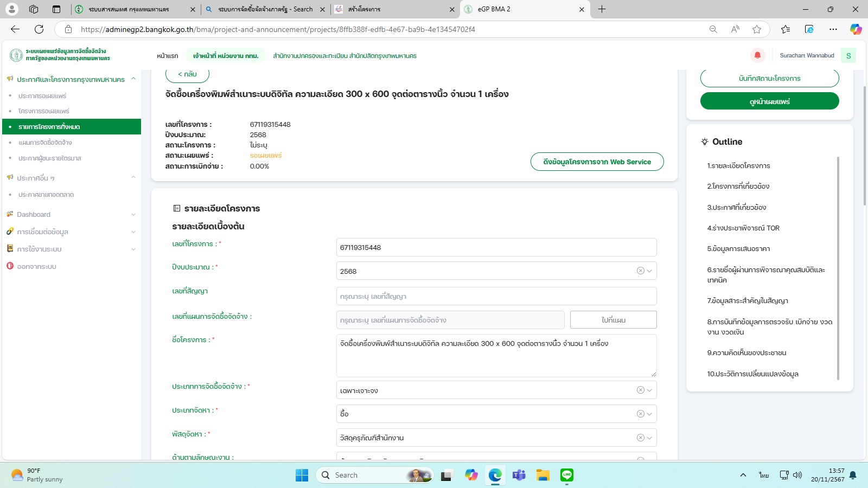This screenshot has width=868, height=488.
Task: Clear the fiscal year 2568 field value
Action: [640, 271]
